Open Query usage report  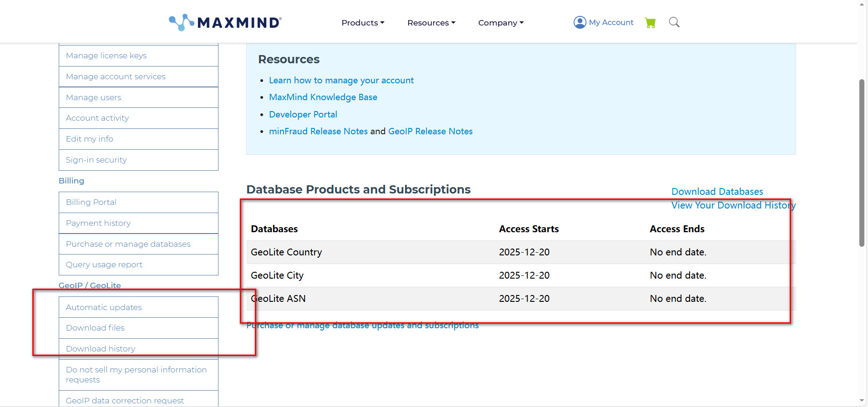[138, 265]
